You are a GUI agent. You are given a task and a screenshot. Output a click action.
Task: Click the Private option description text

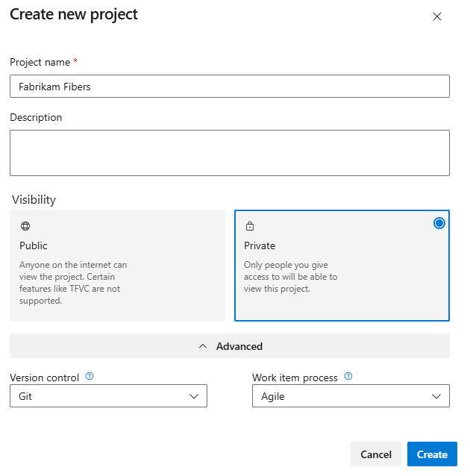pos(290,277)
